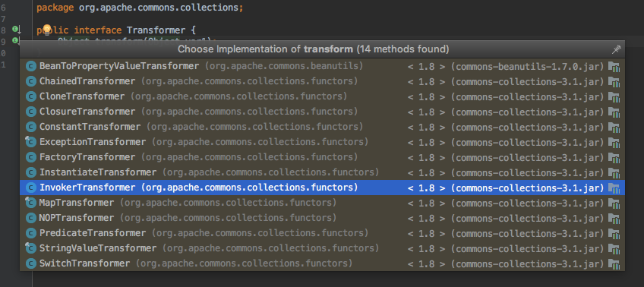Image resolution: width=644 pixels, height=287 pixels.
Task: Click library icon on InvokerTransformer row
Action: [x=614, y=188]
